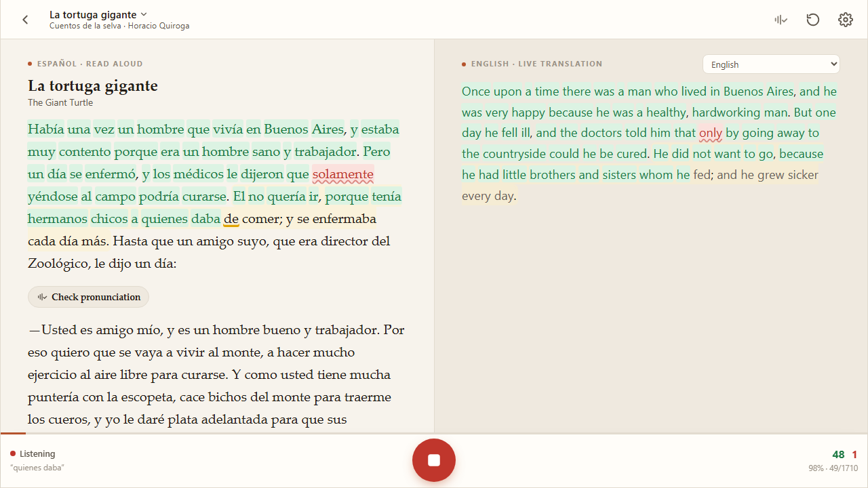Image resolution: width=868 pixels, height=488 pixels.
Task: Click the word "Zoológico" in the Spanish text
Action: tap(58, 264)
